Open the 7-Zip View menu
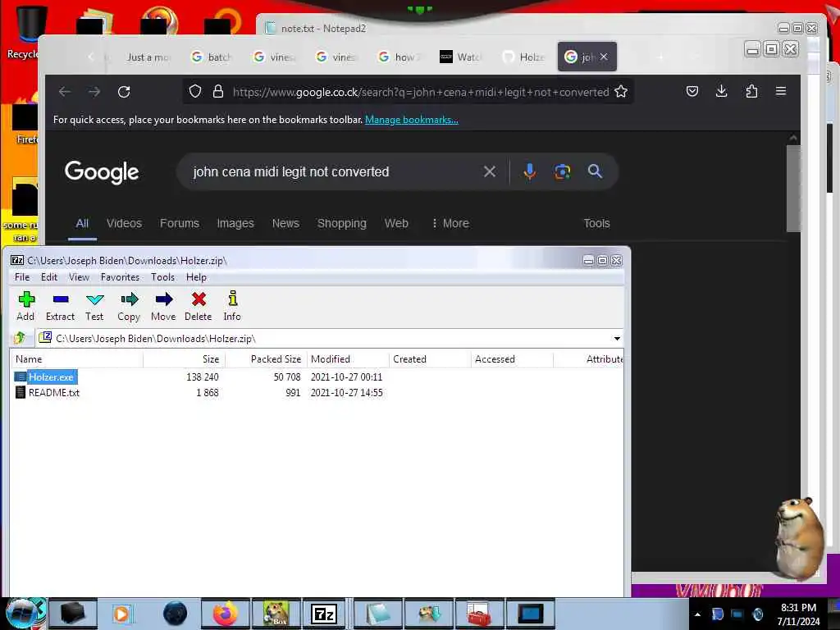 pos(79,277)
